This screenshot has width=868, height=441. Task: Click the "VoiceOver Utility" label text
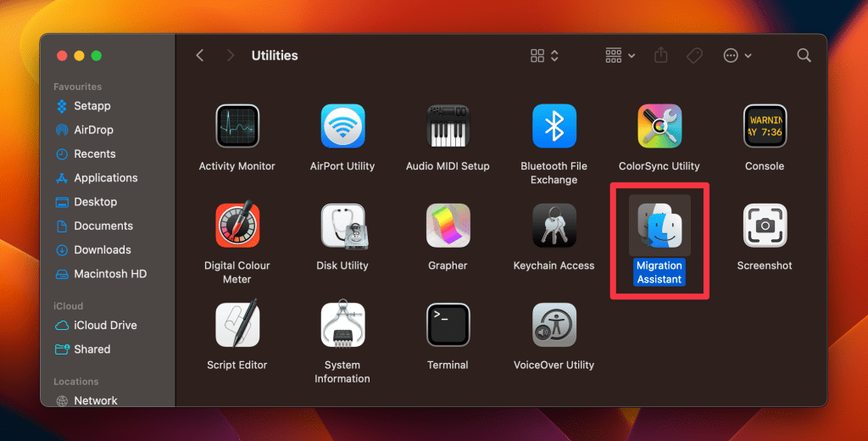pos(554,365)
